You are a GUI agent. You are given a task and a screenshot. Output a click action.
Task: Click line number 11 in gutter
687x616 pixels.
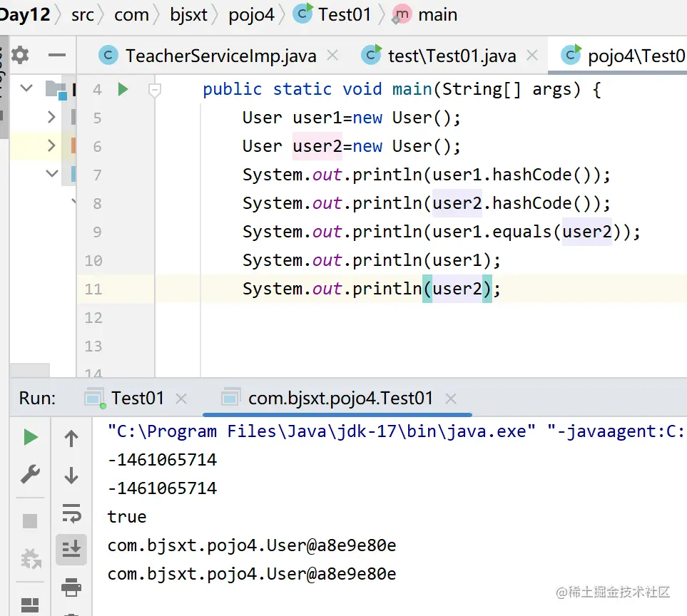(93, 289)
